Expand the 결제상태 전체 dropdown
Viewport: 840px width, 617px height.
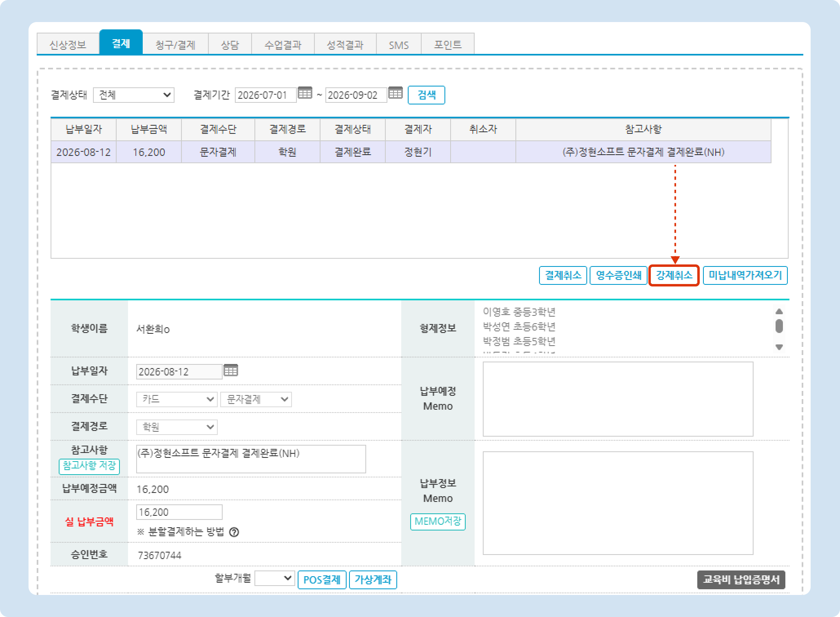coord(134,95)
